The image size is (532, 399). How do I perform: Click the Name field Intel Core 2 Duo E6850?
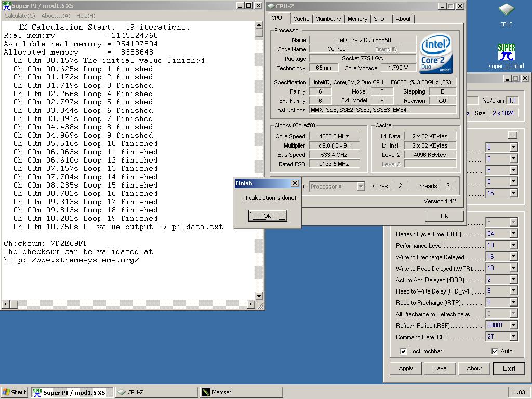point(362,40)
